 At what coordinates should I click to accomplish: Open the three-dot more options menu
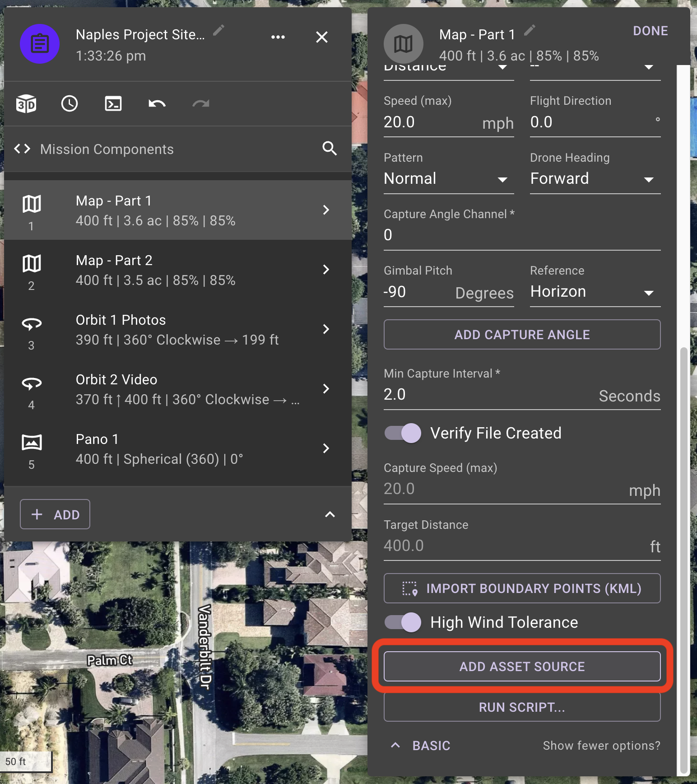click(x=278, y=37)
